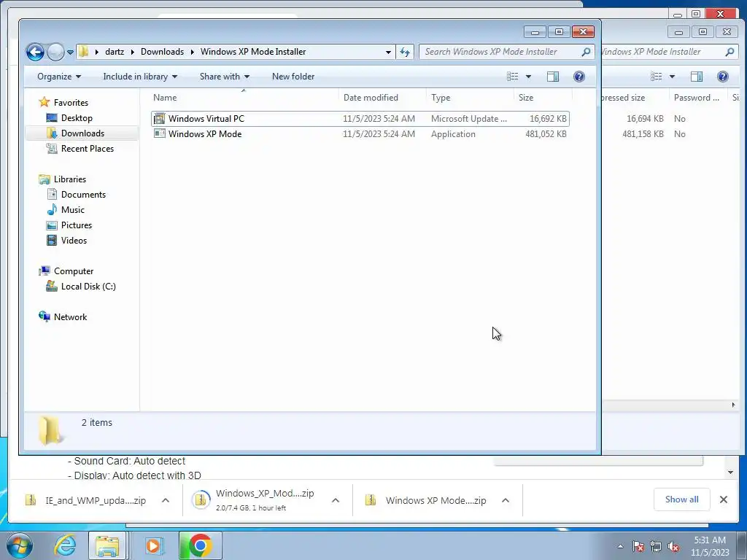Select dartz in the address path

tap(115, 52)
